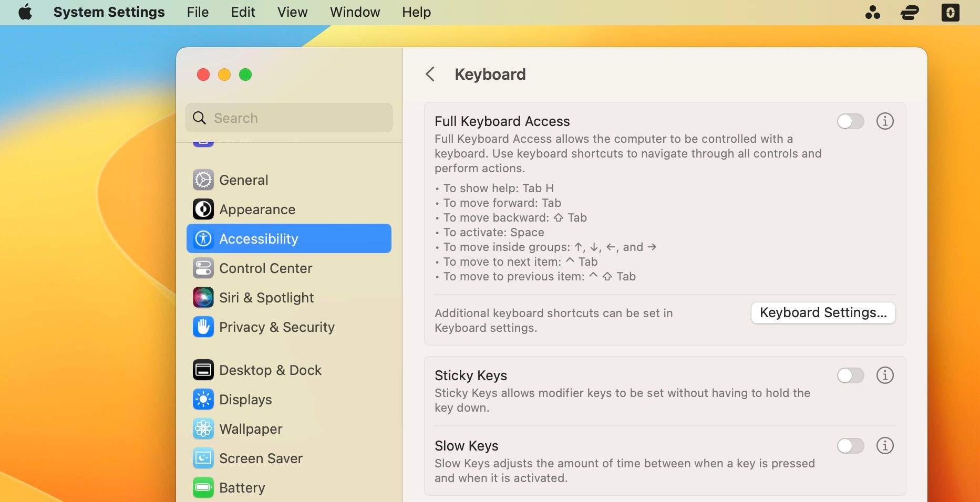
Task: Turn on Sticky Keys switch
Action: click(851, 375)
